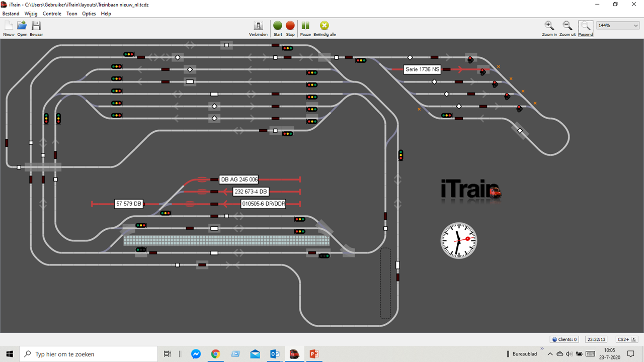Open the Toon menu
644x362 pixels.
pyautogui.click(x=72, y=14)
